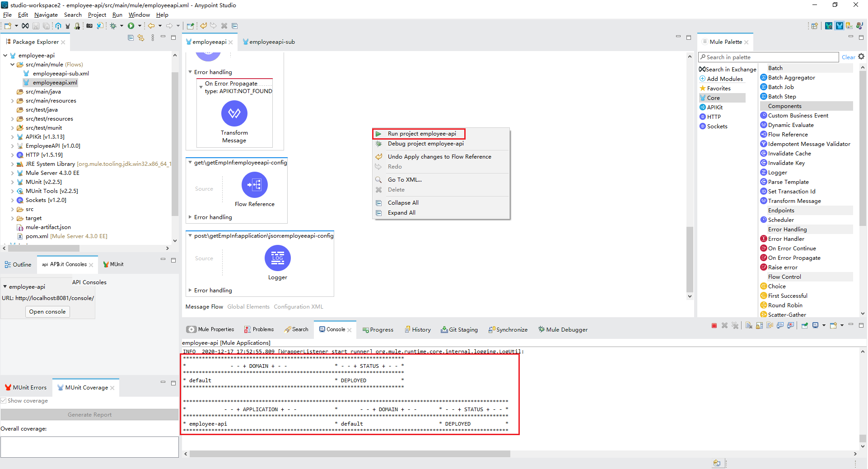Click the palette settings gear icon

click(x=861, y=56)
